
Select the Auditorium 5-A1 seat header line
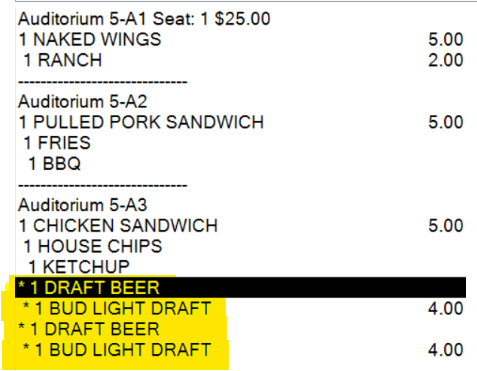(144, 19)
